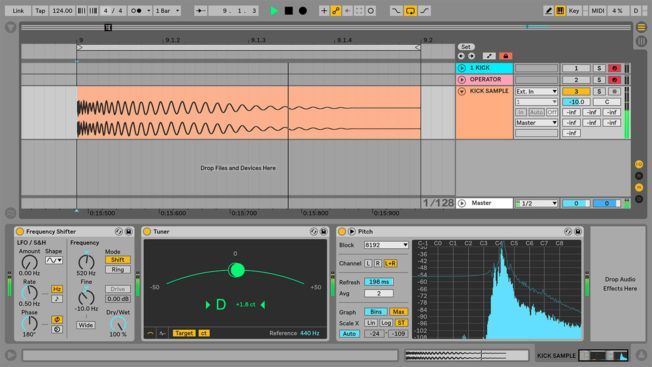
Task: Click the Key map mode button
Action: click(x=574, y=11)
